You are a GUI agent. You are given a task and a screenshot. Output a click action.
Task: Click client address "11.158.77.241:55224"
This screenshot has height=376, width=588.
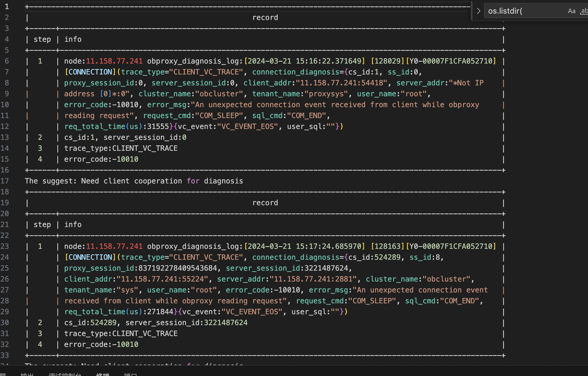click(162, 279)
